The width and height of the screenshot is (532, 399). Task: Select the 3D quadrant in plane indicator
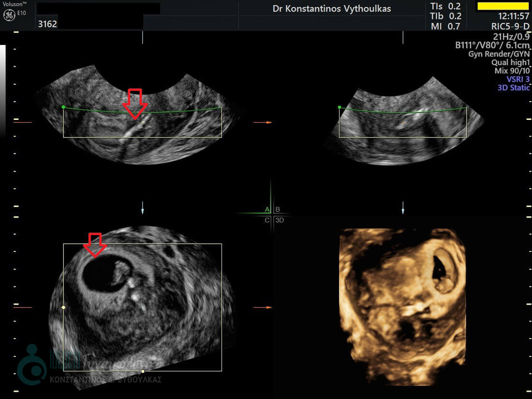pyautogui.click(x=280, y=220)
